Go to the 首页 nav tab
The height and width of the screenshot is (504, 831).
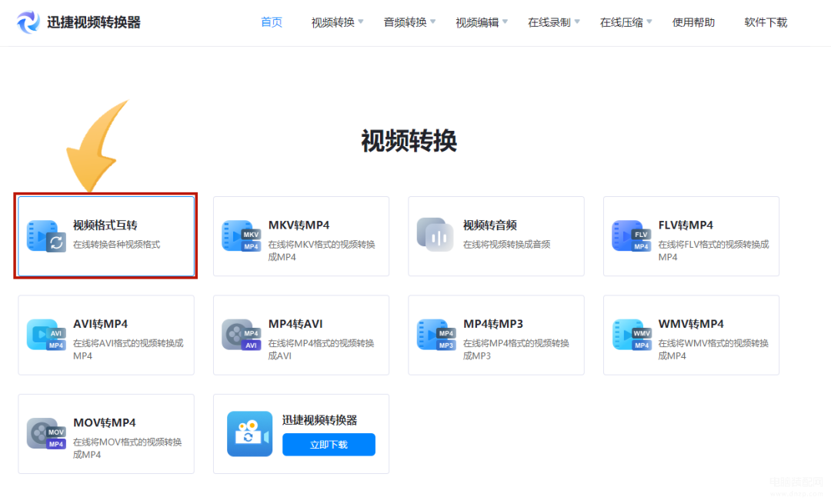(272, 22)
